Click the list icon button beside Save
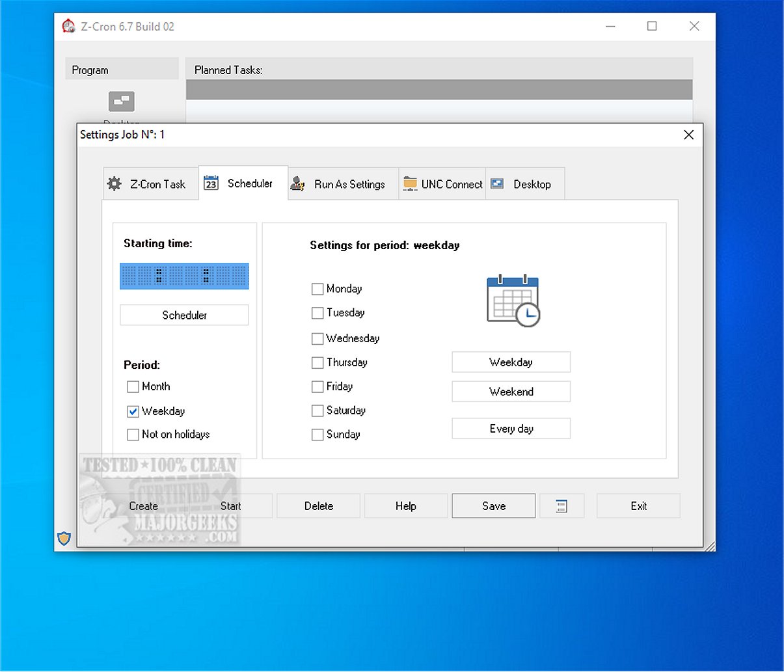 coord(561,506)
